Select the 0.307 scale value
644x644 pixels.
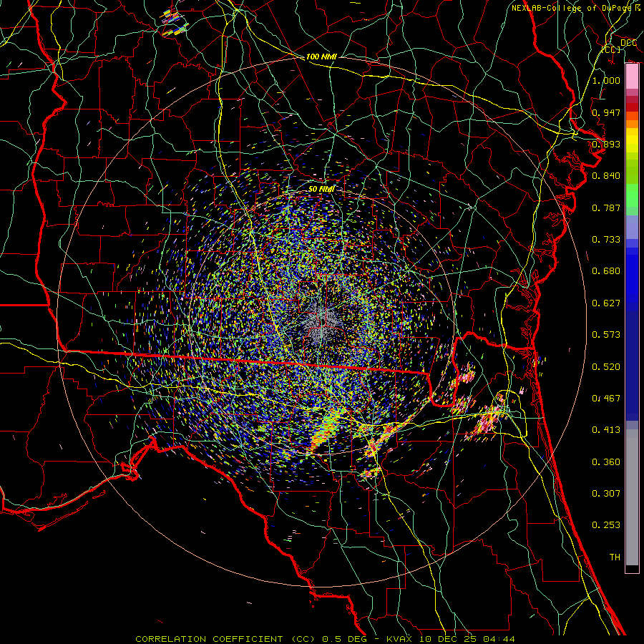[606, 494]
